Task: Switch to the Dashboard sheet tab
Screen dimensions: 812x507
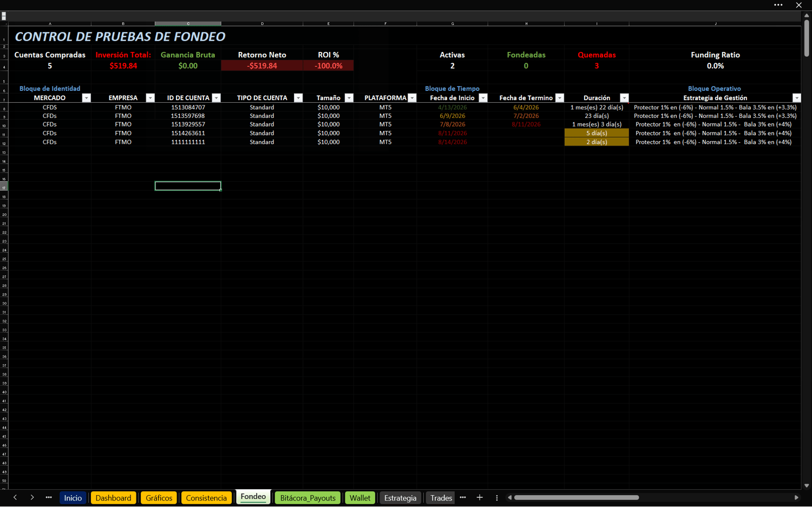Action: 113,498
